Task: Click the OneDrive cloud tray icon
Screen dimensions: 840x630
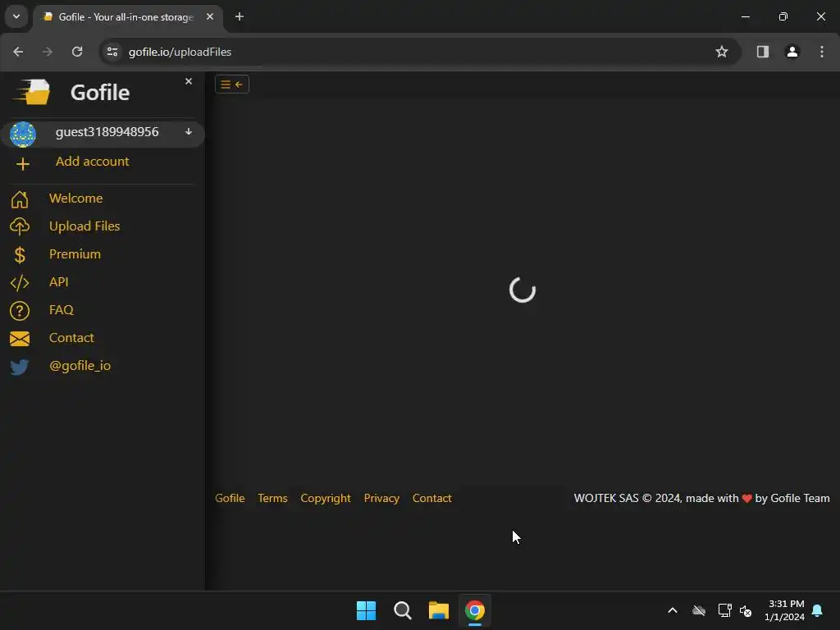Action: (x=699, y=610)
